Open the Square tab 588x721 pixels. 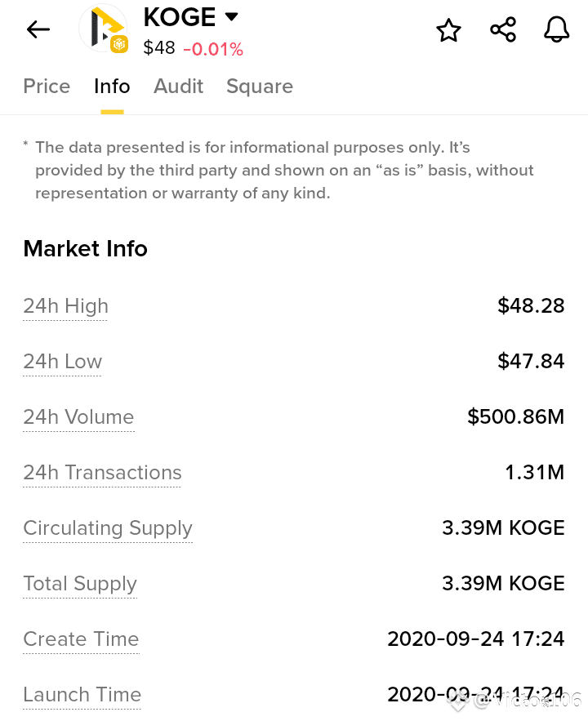(259, 87)
